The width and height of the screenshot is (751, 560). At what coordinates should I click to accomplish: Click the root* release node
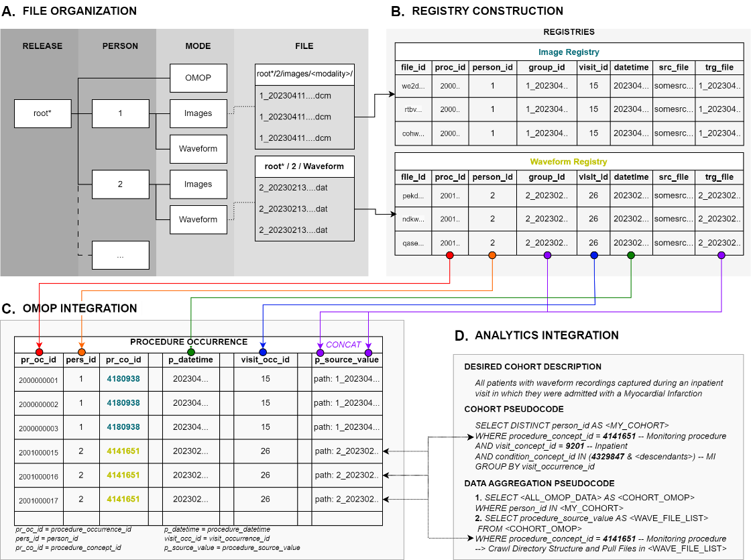42,113
